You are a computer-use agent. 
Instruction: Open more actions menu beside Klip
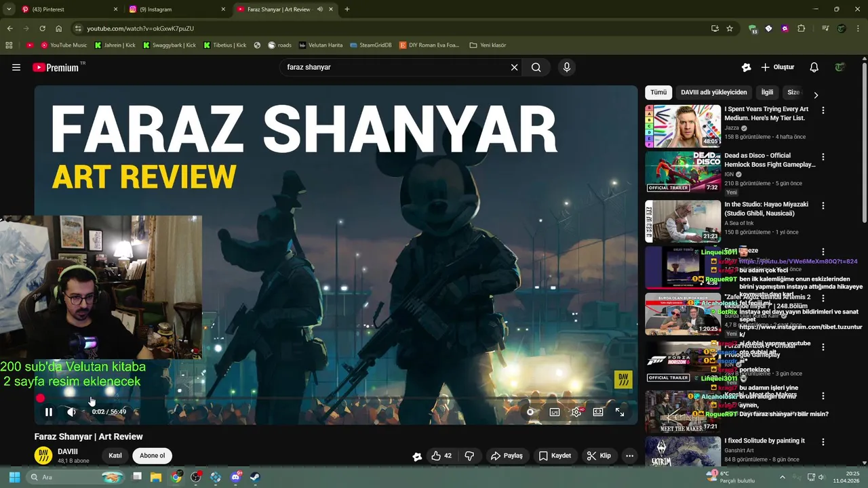[629, 455]
